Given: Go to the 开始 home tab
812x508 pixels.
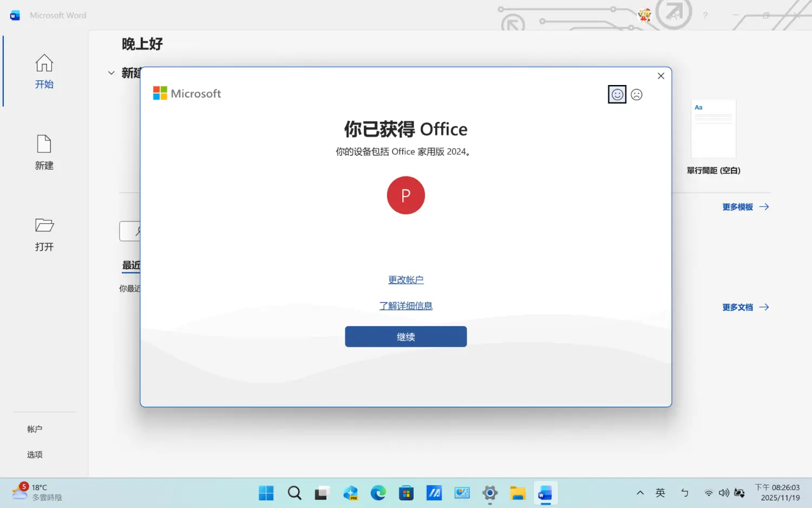Looking at the screenshot, I should pos(44,71).
